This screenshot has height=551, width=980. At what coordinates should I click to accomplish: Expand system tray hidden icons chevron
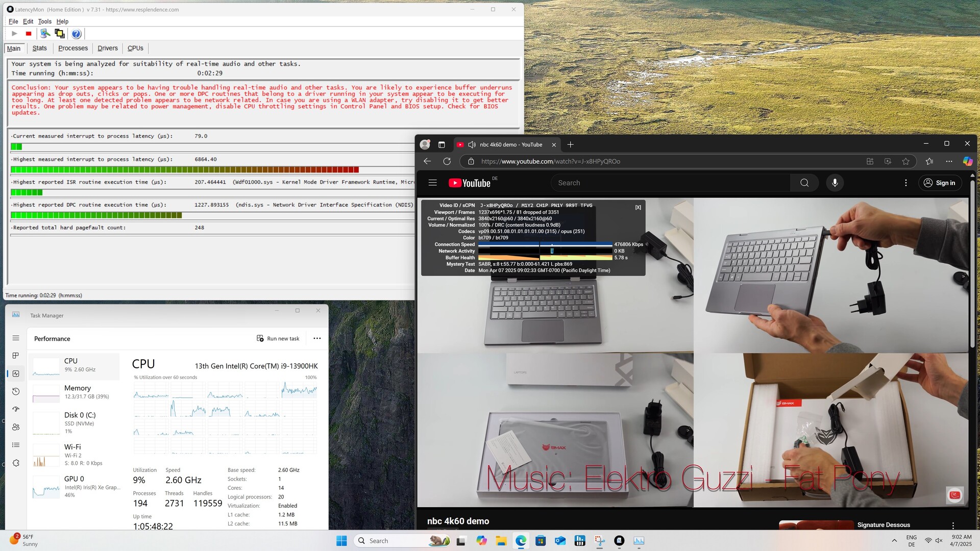point(894,541)
